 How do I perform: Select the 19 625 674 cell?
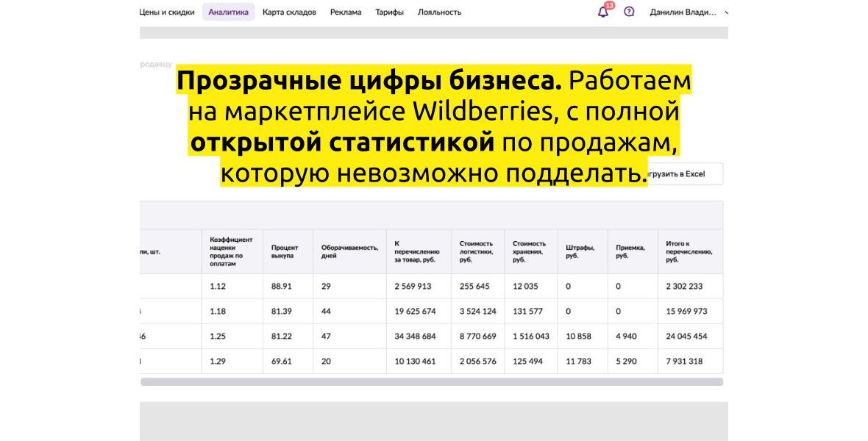pos(419,312)
